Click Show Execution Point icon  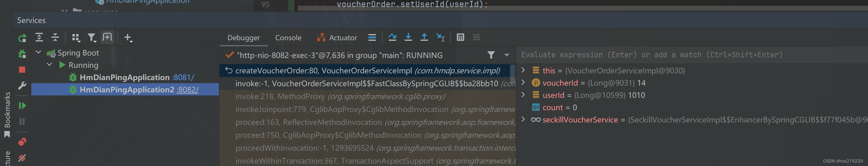[x=372, y=37]
